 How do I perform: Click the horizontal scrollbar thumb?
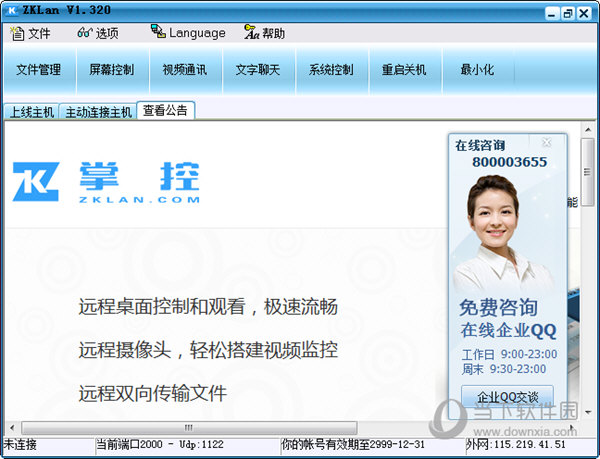(x=189, y=427)
